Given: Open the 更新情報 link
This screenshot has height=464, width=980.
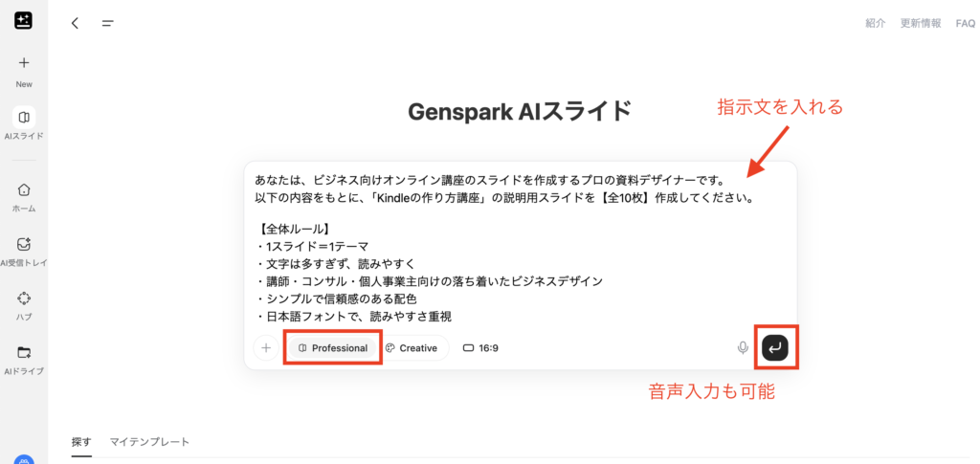Looking at the screenshot, I should pyautogui.click(x=921, y=24).
